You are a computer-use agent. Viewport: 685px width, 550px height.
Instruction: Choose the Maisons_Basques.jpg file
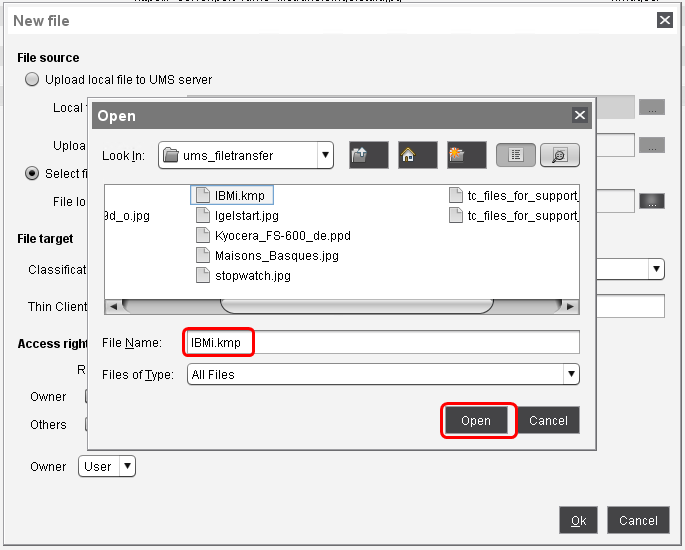276,256
